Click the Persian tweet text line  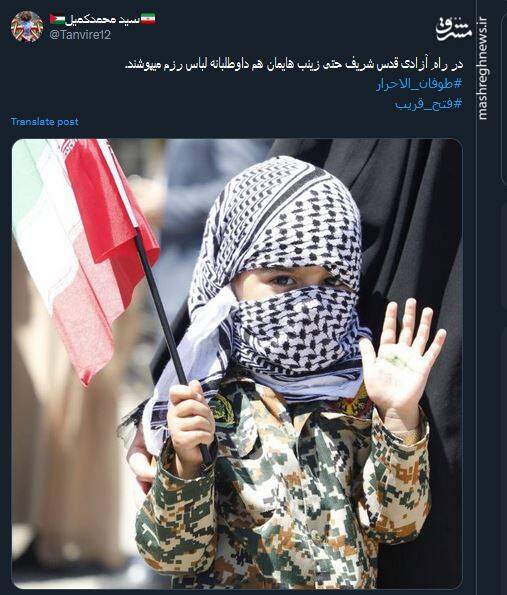tap(294, 64)
